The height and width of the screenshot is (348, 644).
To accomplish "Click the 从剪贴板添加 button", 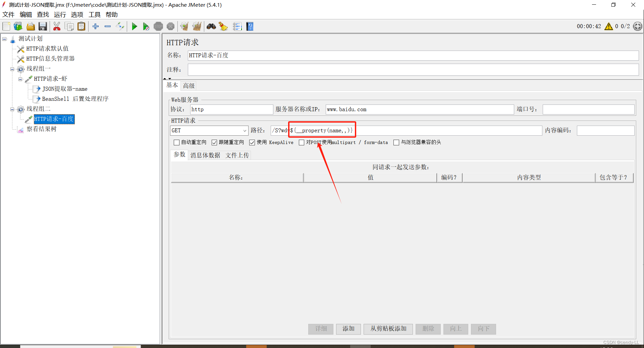I will pyautogui.click(x=388, y=329).
